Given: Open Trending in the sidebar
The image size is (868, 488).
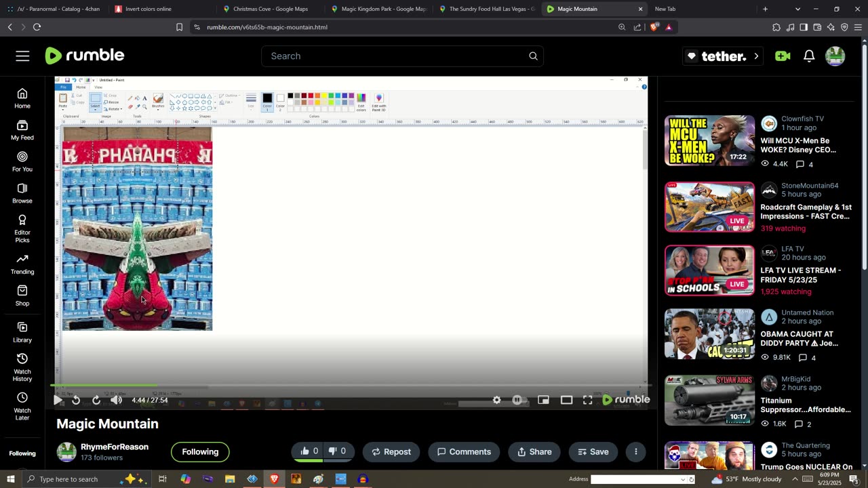Looking at the screenshot, I should tap(22, 264).
